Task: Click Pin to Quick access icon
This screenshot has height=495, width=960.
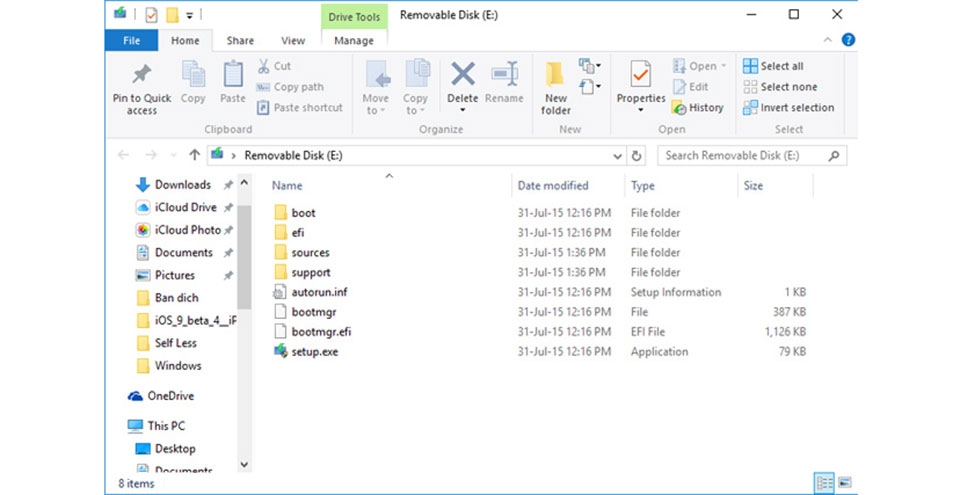Action: click(x=141, y=74)
